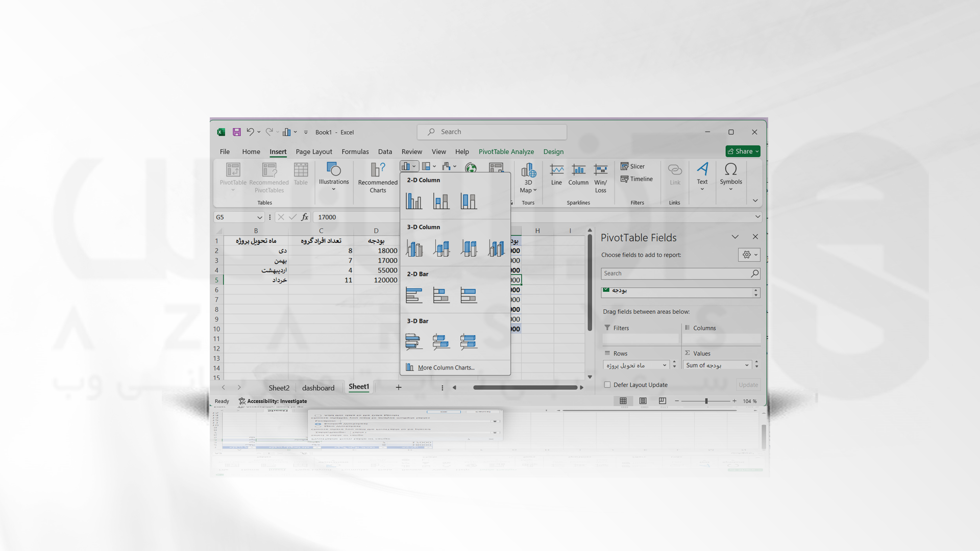Select the 3-D Stacked Bar chart

click(440, 342)
